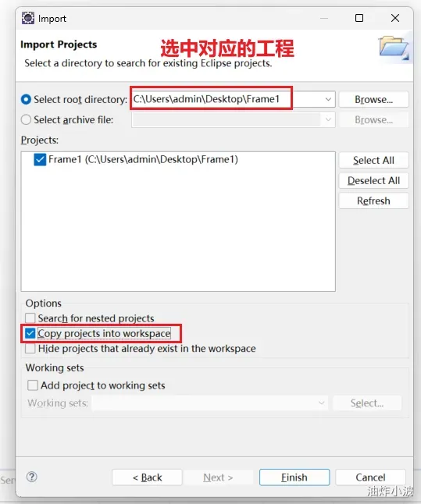This screenshot has width=421, height=504.
Task: Click Browse next to root directory
Action: pos(373,99)
